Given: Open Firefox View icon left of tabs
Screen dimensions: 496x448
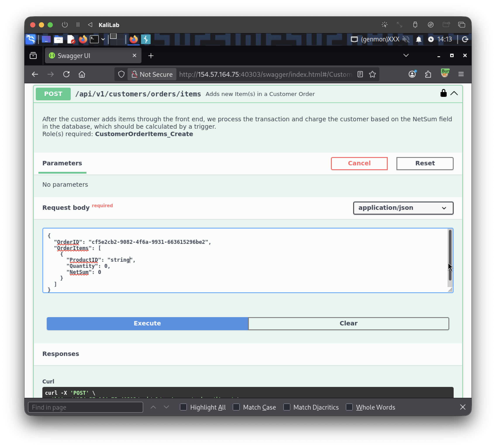Looking at the screenshot, I should [x=33, y=56].
